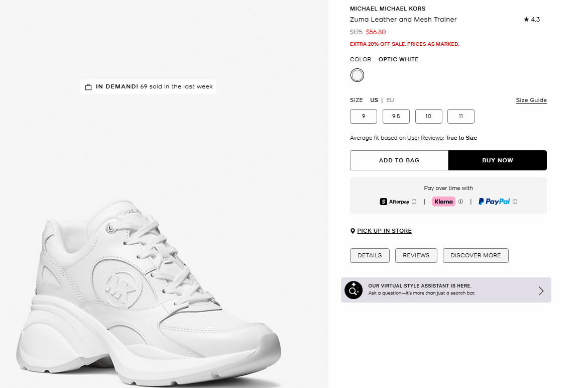This screenshot has width=588, height=388.
Task: Switch size units to US
Action: (x=374, y=100)
